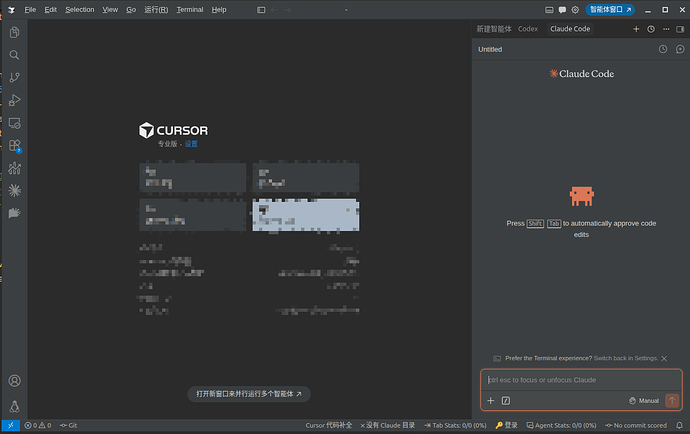
Task: Go forward with the right arrow in title bar
Action: click(x=287, y=10)
